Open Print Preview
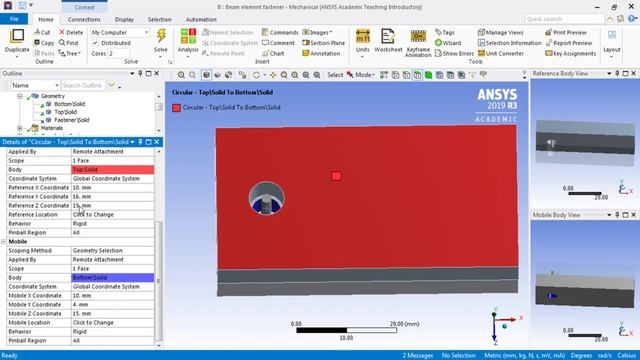Screen dimensions: 640x360 click(566, 32)
